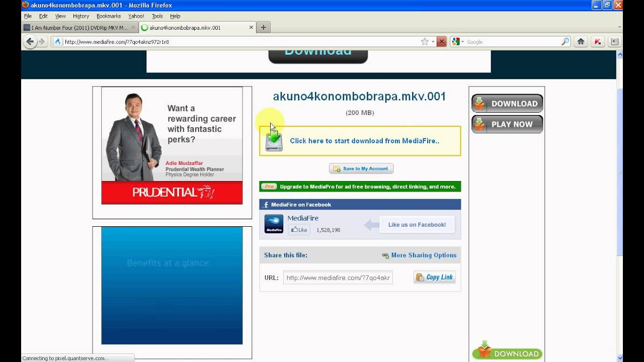Click the Google search engine icon
The width and height of the screenshot is (644, 362).
[456, 42]
